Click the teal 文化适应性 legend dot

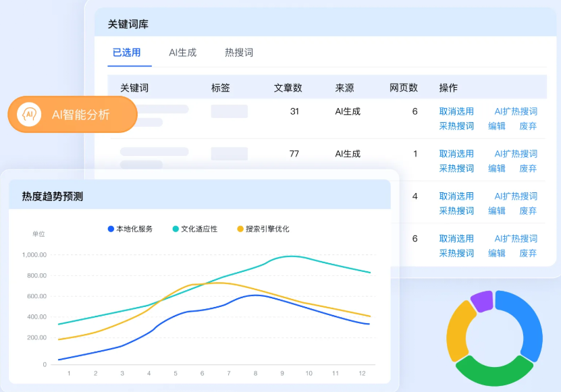[176, 229]
